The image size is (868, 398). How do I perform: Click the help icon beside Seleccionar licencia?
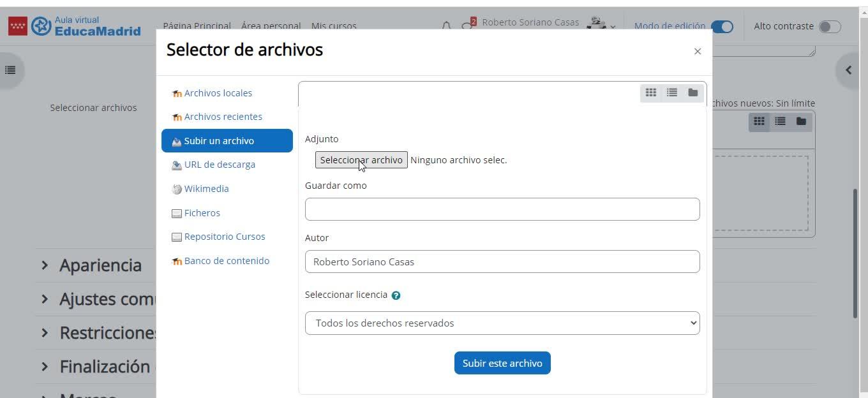pyautogui.click(x=396, y=295)
